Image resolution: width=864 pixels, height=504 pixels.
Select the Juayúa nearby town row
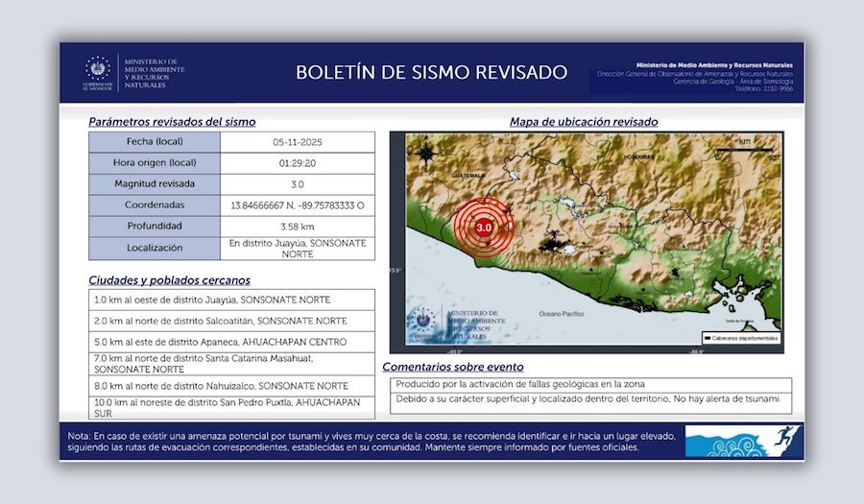(x=232, y=300)
